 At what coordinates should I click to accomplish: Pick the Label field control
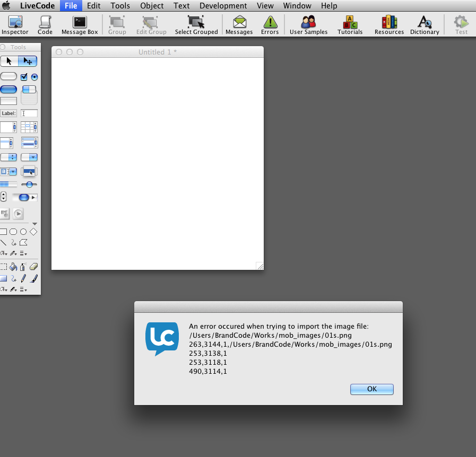tap(8, 113)
